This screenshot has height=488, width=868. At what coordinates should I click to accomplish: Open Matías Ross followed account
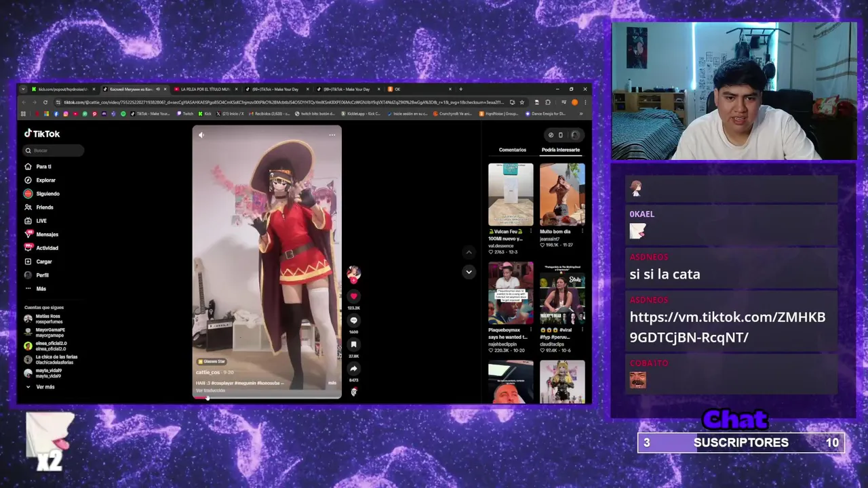coord(44,319)
